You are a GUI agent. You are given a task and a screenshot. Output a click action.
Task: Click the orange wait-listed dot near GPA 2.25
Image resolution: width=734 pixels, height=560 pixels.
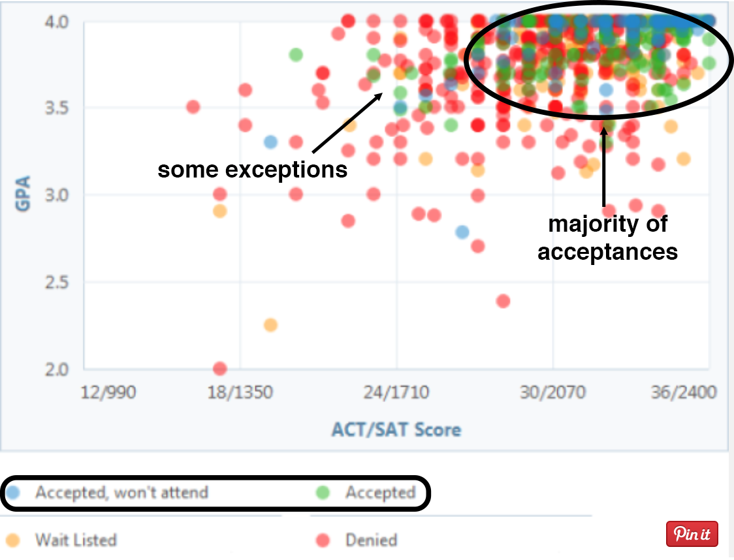pyautogui.click(x=270, y=324)
